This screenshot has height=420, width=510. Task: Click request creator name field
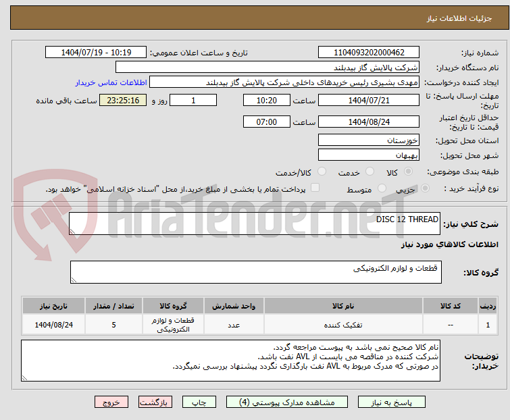coord(284,82)
